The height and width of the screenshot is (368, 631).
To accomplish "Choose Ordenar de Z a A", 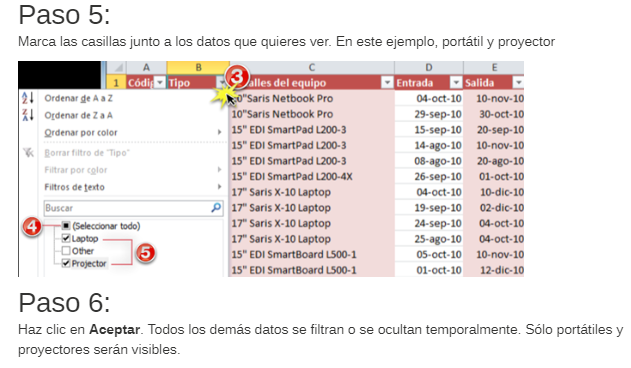I will 78,116.
